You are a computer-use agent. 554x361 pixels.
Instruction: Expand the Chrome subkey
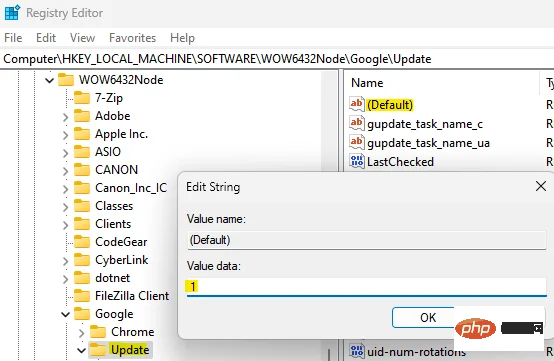pyautogui.click(x=81, y=333)
